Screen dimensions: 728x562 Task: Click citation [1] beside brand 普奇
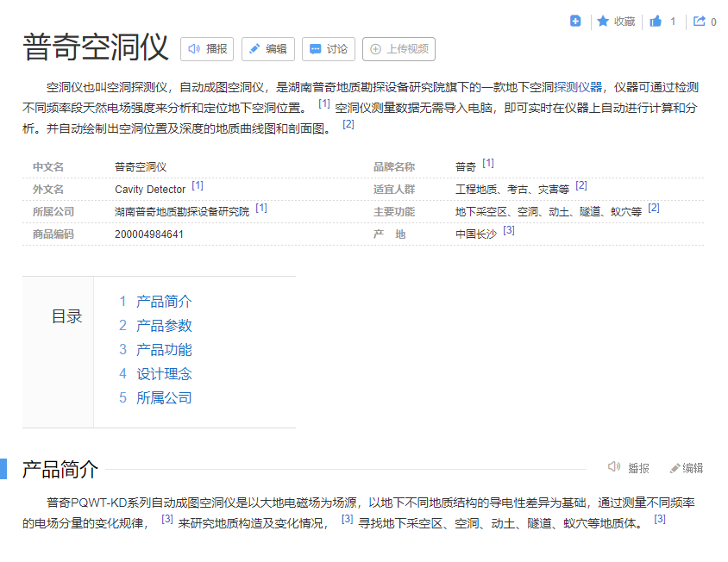(488, 163)
